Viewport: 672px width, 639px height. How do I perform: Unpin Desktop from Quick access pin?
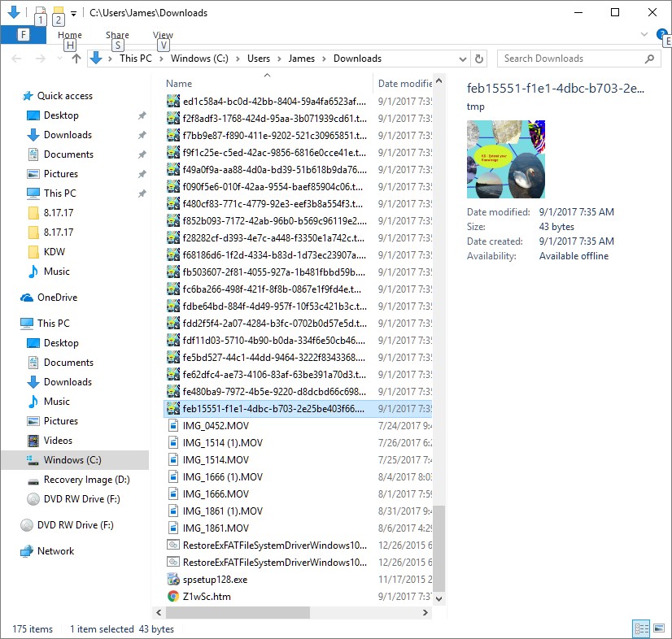pyautogui.click(x=142, y=115)
